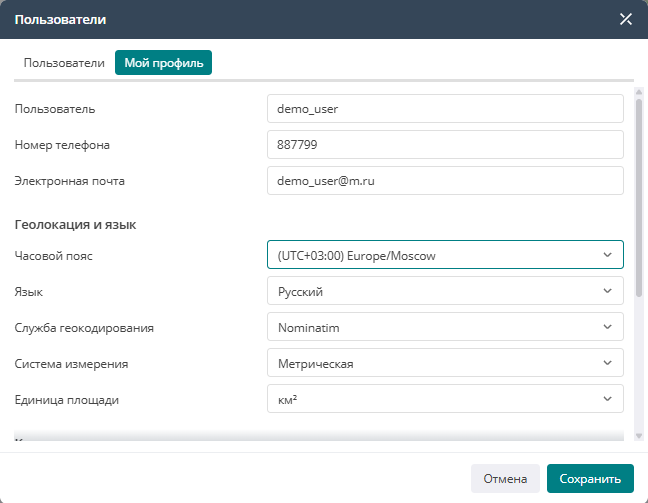Click the Пользователь field with demo_user

coord(445,109)
